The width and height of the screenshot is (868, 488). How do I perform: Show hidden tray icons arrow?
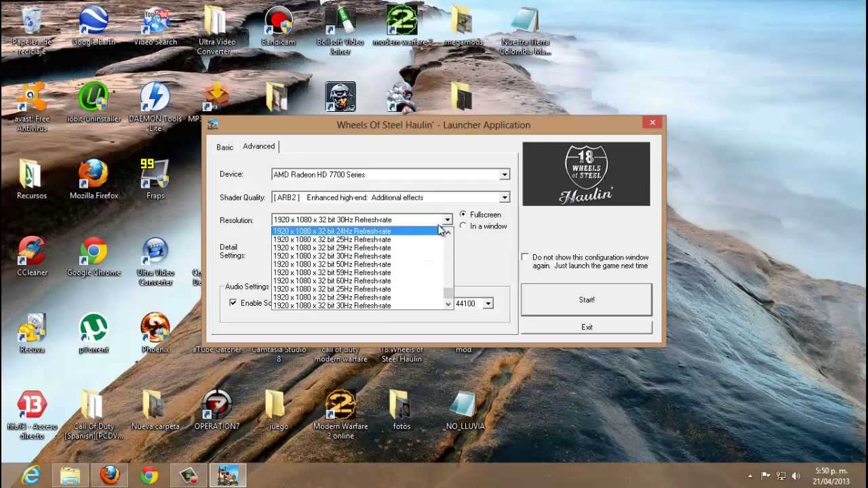click(x=749, y=476)
